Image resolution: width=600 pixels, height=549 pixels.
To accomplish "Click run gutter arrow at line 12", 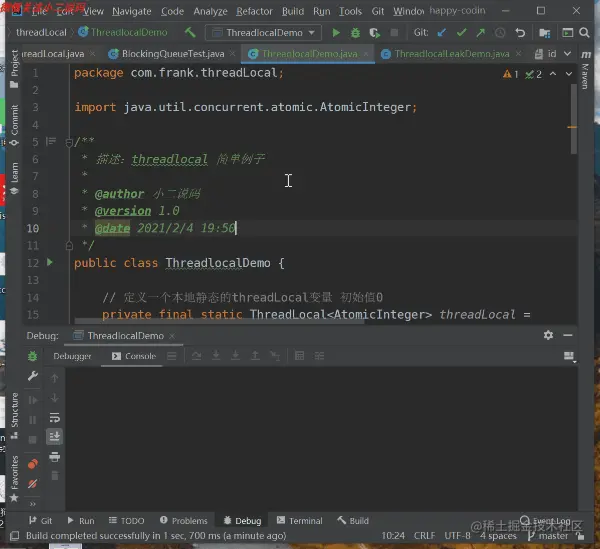I will click(50, 262).
